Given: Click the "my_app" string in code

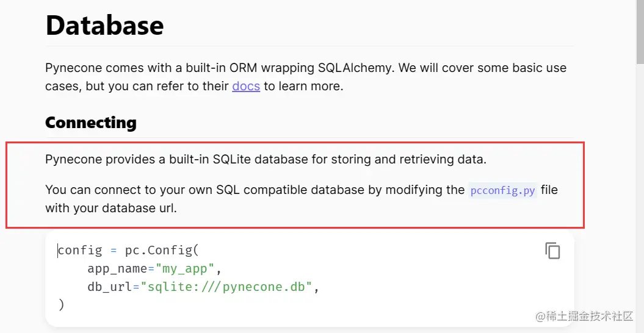Looking at the screenshot, I should [186, 268].
